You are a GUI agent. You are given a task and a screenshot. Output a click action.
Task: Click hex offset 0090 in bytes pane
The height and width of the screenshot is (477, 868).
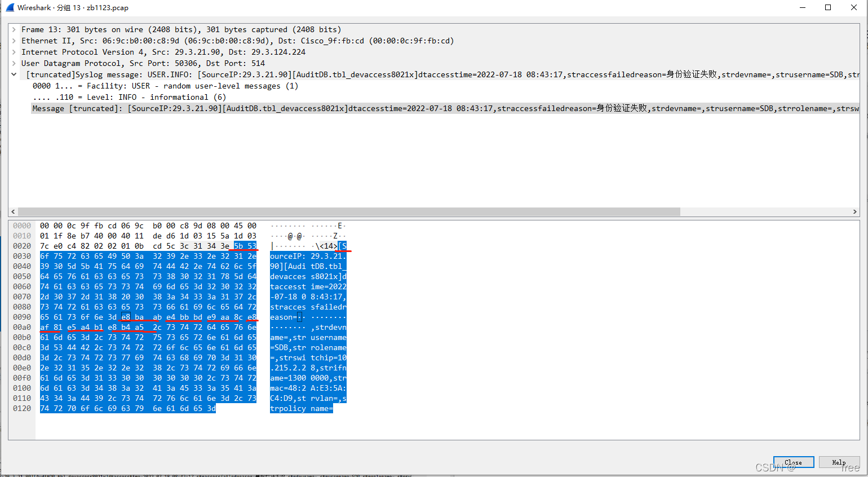click(x=22, y=317)
